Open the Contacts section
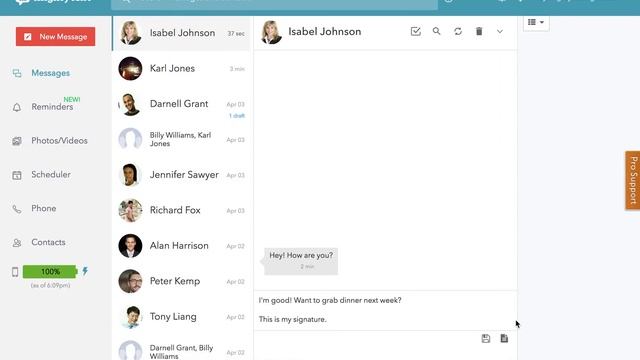640x360 pixels. pos(48,242)
